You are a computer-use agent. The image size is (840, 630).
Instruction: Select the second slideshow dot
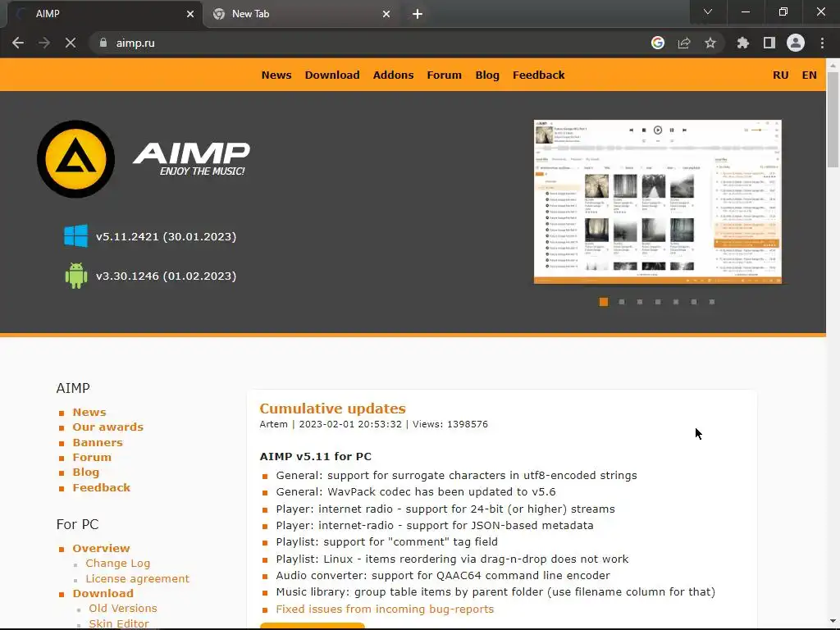click(x=622, y=302)
